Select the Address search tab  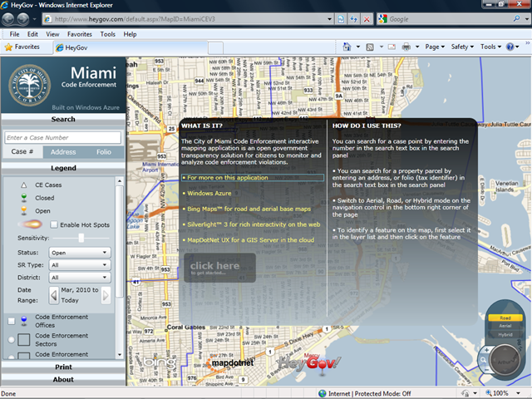pyautogui.click(x=63, y=152)
